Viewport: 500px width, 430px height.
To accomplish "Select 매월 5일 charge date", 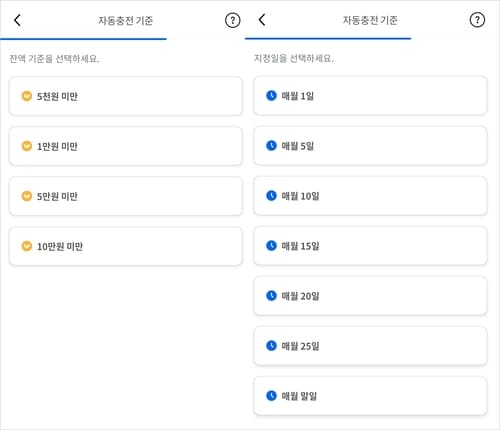I will (370, 146).
